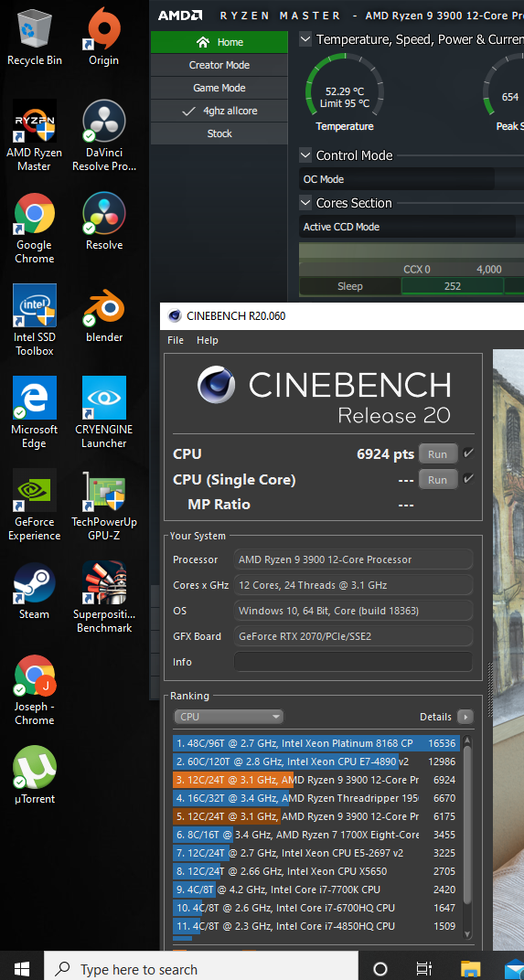Select the µTorrent desktop icon
524x980 pixels.
tap(35, 775)
